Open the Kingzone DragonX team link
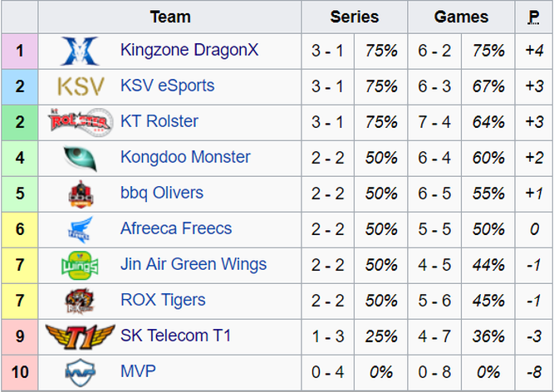Image resolution: width=554 pixels, height=392 pixels. [x=189, y=50]
